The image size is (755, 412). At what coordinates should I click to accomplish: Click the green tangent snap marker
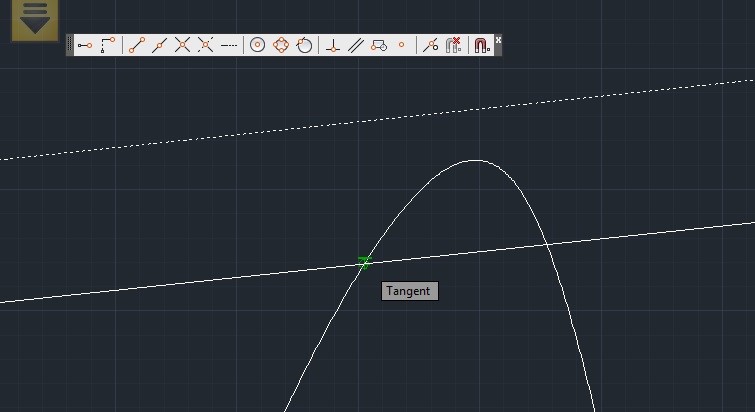(364, 263)
